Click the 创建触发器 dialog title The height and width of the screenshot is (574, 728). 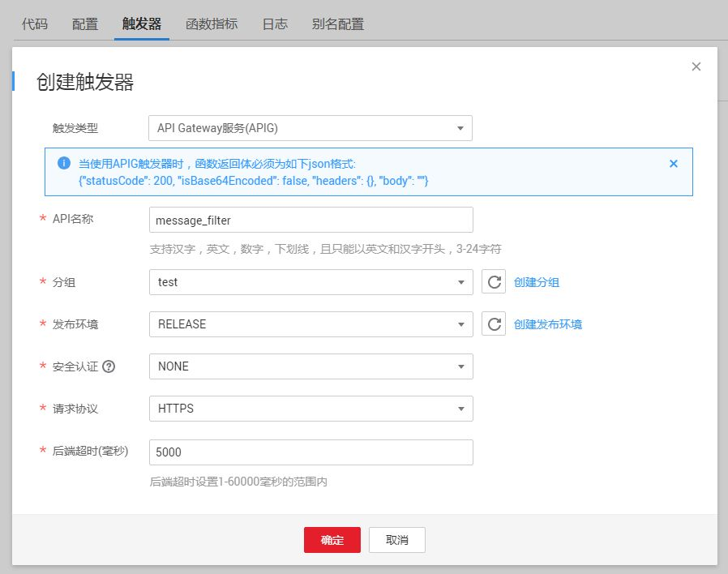tap(85, 82)
